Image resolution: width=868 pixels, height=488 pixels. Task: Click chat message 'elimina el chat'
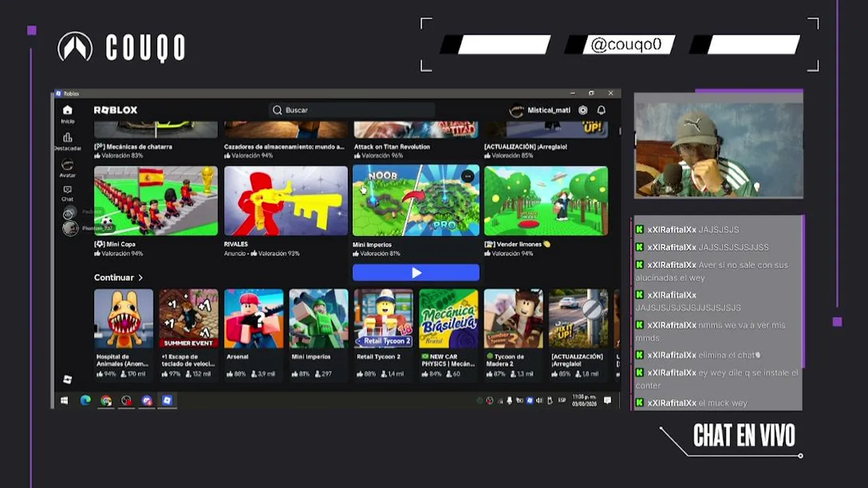(x=730, y=355)
